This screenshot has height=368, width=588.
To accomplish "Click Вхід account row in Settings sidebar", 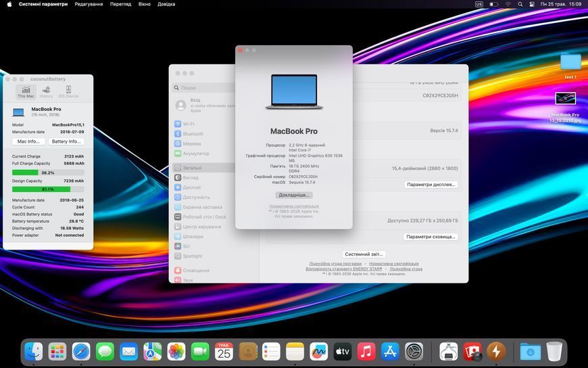I will click(204, 105).
